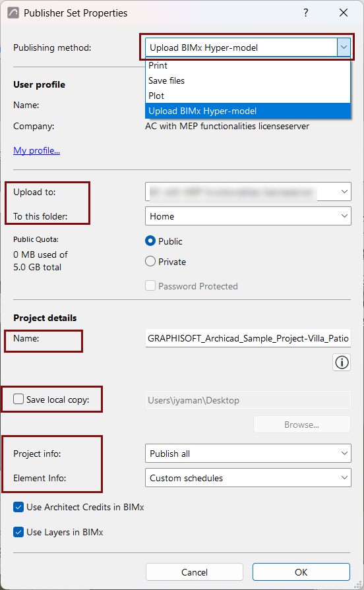Enable the Save local copy checkbox
364x590 pixels.
coord(18,399)
